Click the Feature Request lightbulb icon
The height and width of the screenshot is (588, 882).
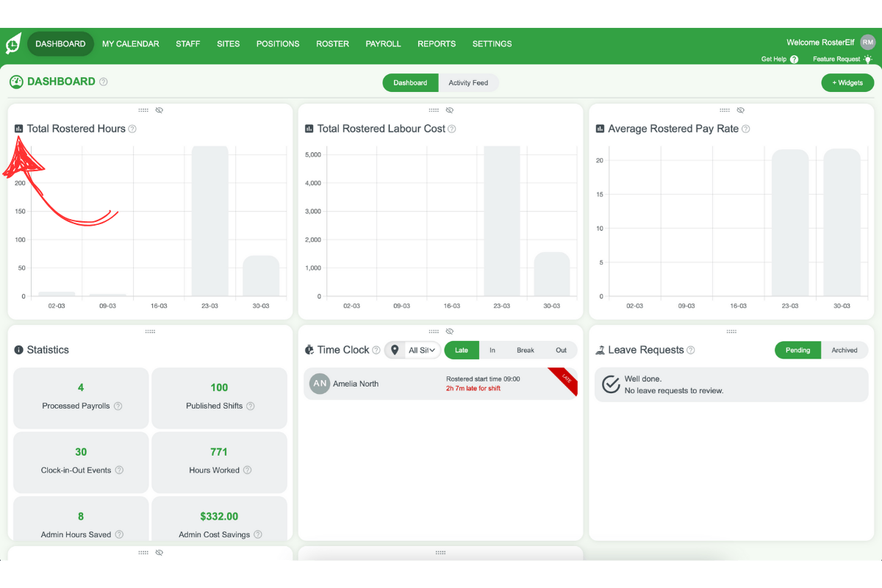868,60
